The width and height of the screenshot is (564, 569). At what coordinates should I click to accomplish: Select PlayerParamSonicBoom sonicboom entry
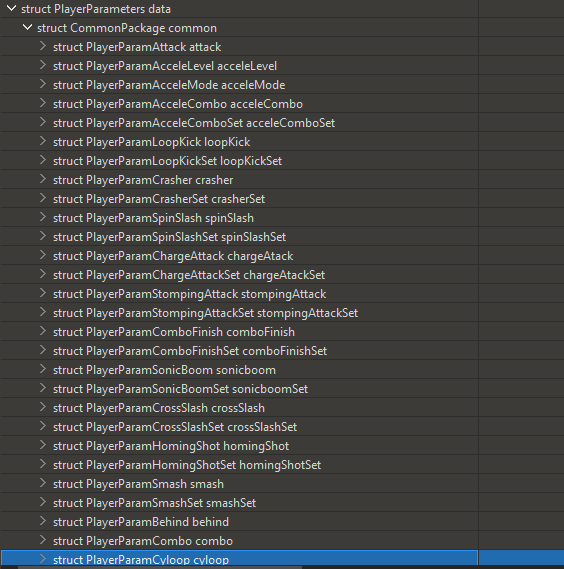[239, 370]
